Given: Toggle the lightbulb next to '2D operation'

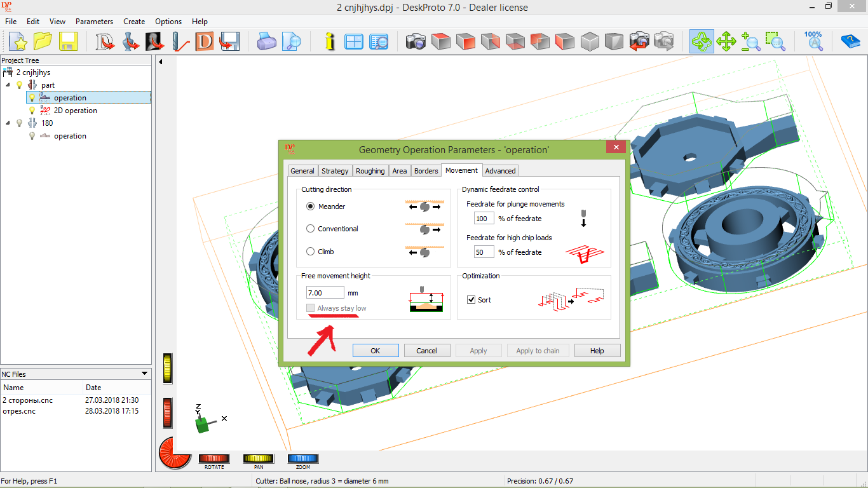Looking at the screenshot, I should (32, 111).
